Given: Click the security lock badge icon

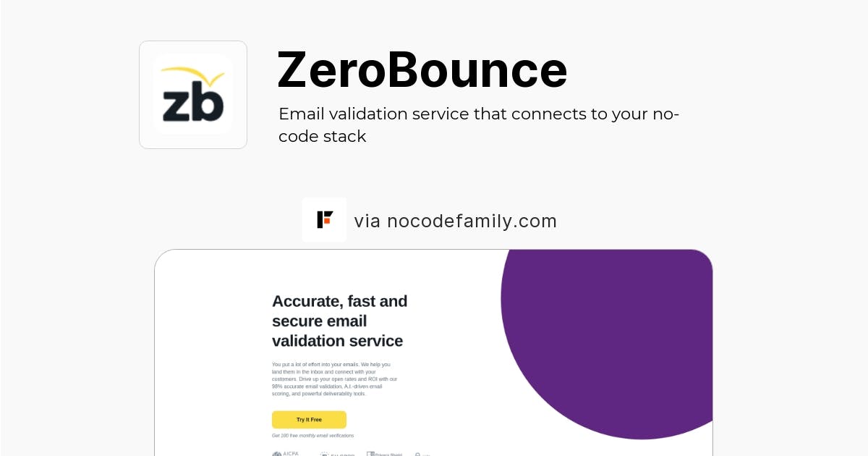Looking at the screenshot, I should tap(418, 454).
